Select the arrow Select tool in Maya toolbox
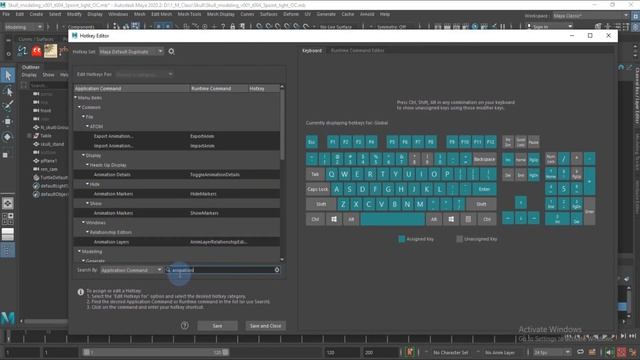The image size is (640, 360). pos(8,75)
